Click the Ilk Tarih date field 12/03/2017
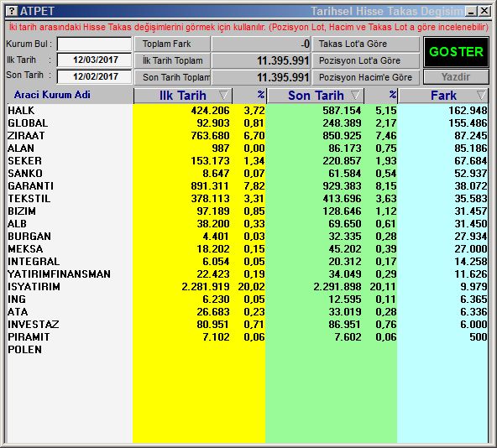The height and width of the screenshot is (448, 497). click(x=94, y=60)
